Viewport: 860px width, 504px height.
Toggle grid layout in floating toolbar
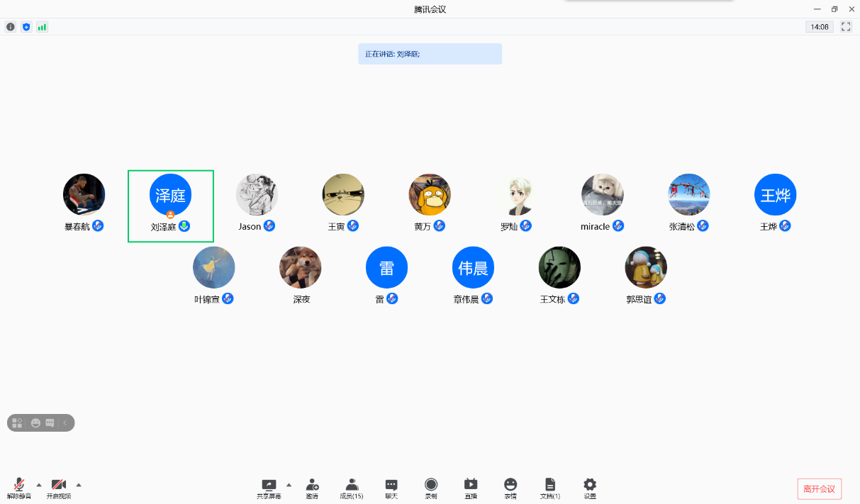point(17,423)
